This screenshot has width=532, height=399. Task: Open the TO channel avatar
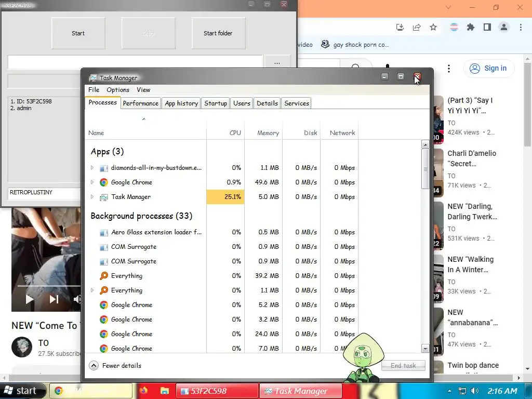22,347
